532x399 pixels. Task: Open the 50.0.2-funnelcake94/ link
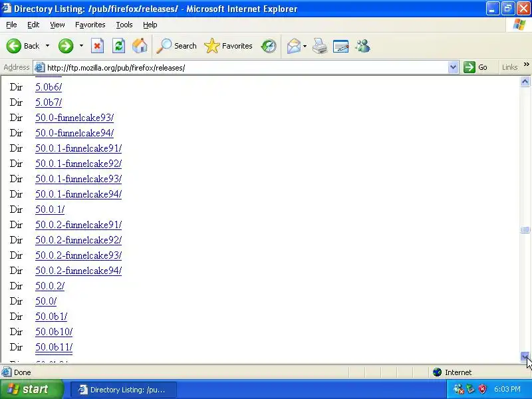coord(78,271)
